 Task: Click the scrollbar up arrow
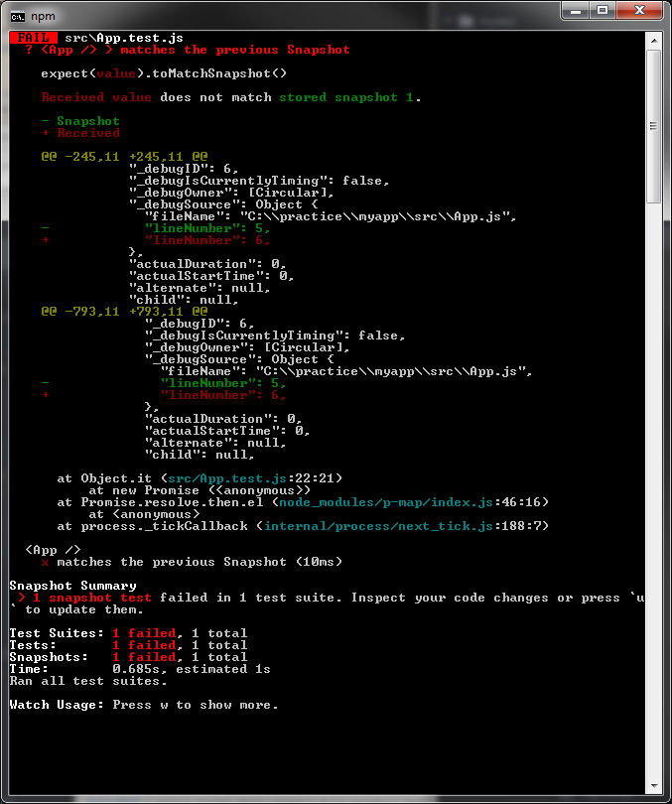coord(654,40)
